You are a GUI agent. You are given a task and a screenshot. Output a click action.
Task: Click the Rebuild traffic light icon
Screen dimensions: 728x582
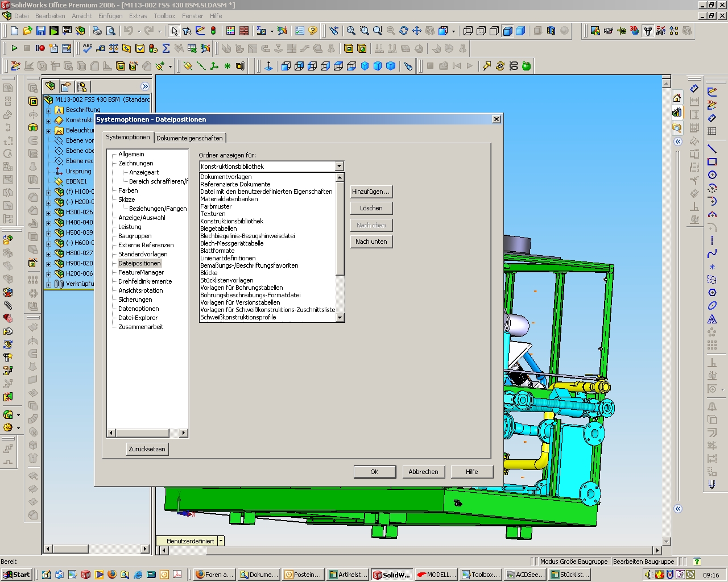click(213, 31)
